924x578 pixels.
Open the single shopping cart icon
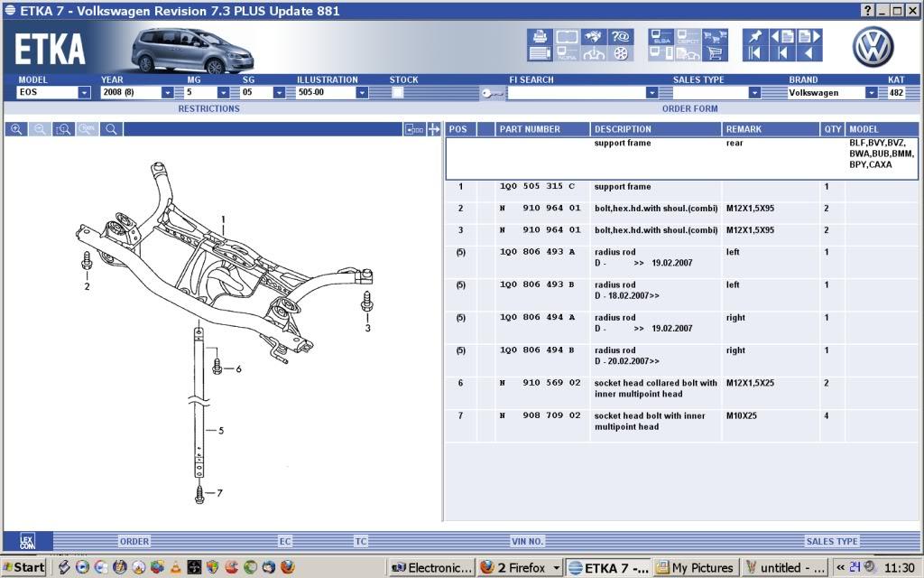715,53
